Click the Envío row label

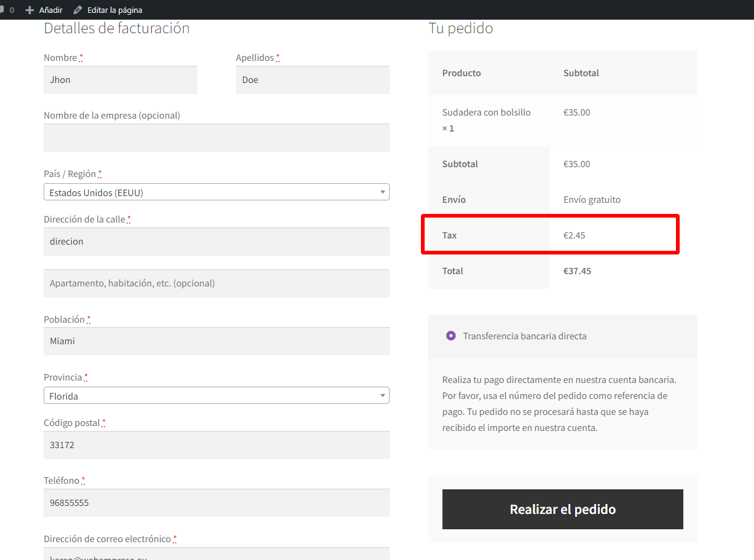pyautogui.click(x=454, y=200)
